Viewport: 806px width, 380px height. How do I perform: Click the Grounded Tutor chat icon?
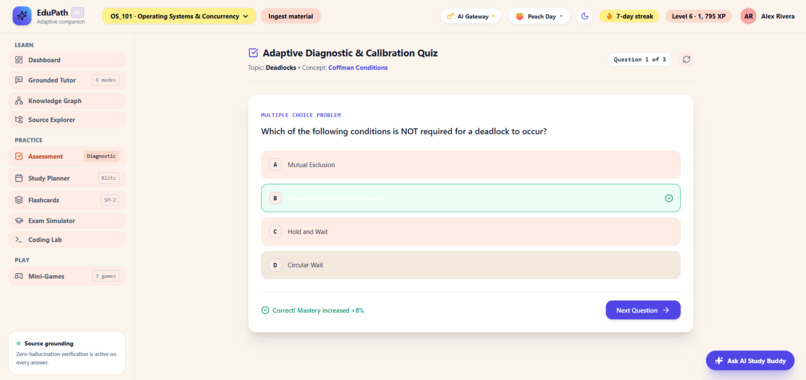19,80
